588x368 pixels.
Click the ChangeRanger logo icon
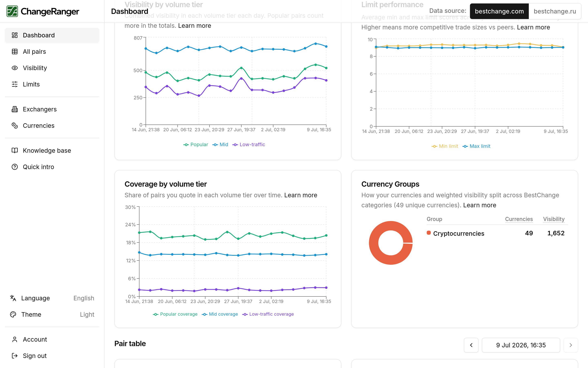(x=12, y=11)
